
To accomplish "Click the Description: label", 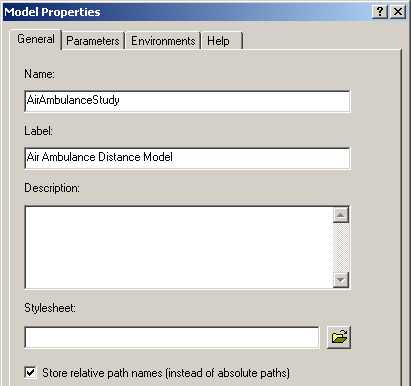I will click(x=52, y=188).
